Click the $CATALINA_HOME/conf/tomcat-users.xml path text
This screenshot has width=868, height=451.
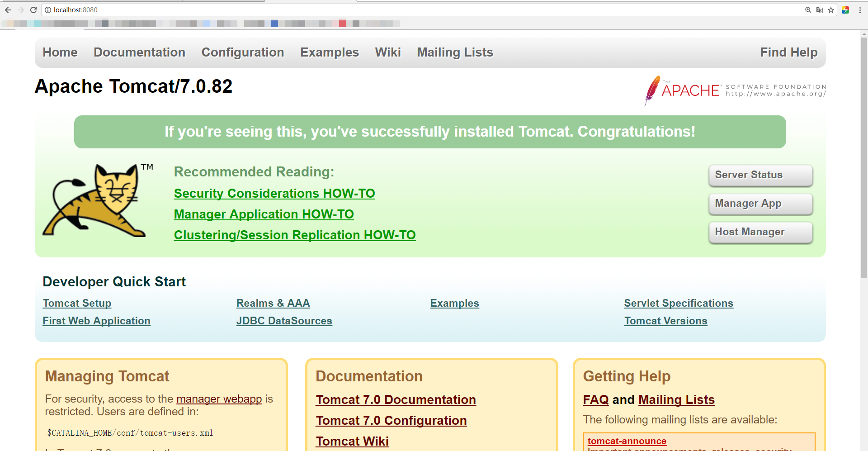(x=130, y=433)
